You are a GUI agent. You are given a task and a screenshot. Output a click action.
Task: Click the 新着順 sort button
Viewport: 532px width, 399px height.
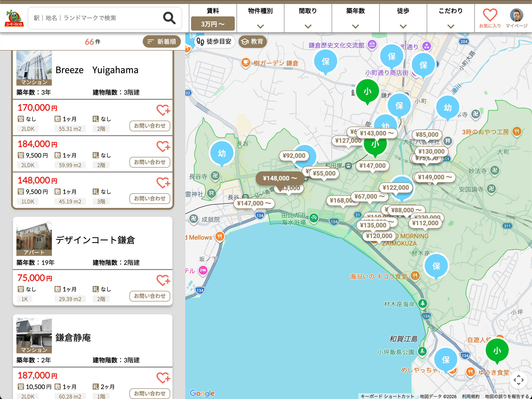[x=162, y=41]
